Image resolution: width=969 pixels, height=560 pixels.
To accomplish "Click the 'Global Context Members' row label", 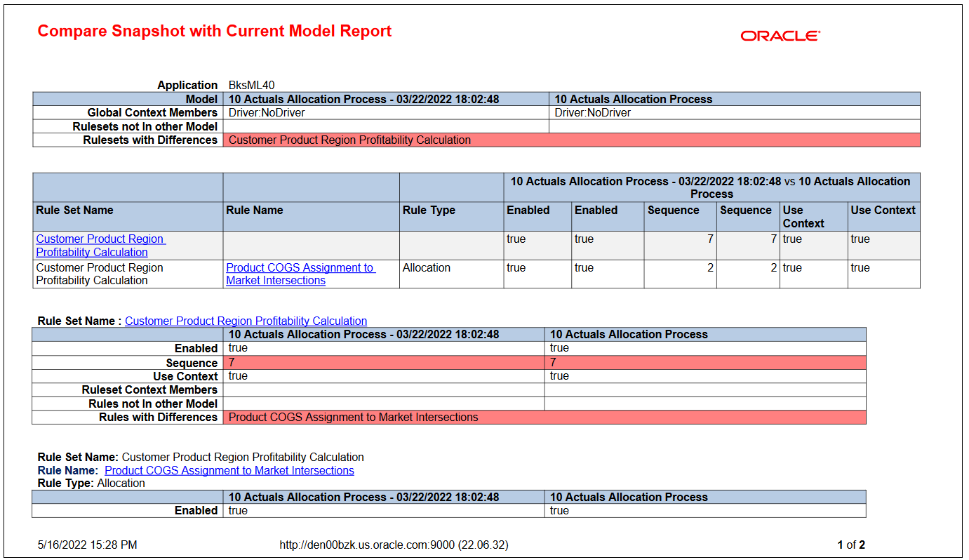I will click(152, 112).
